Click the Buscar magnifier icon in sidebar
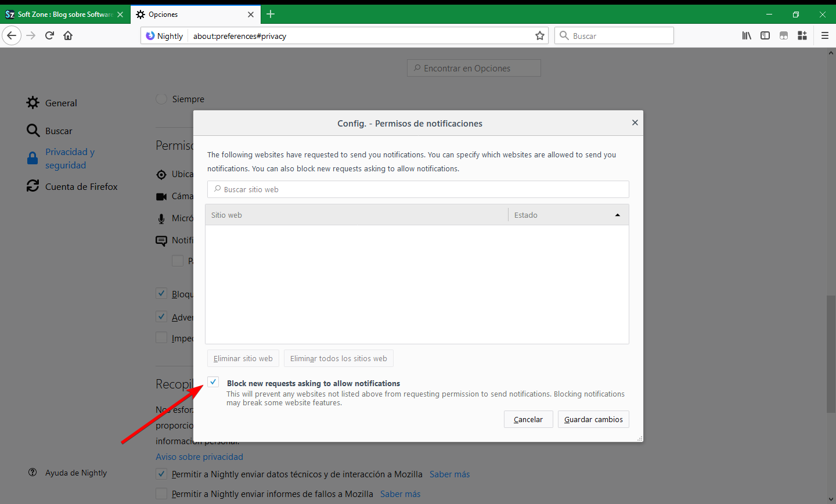The height and width of the screenshot is (504, 836). (x=33, y=131)
